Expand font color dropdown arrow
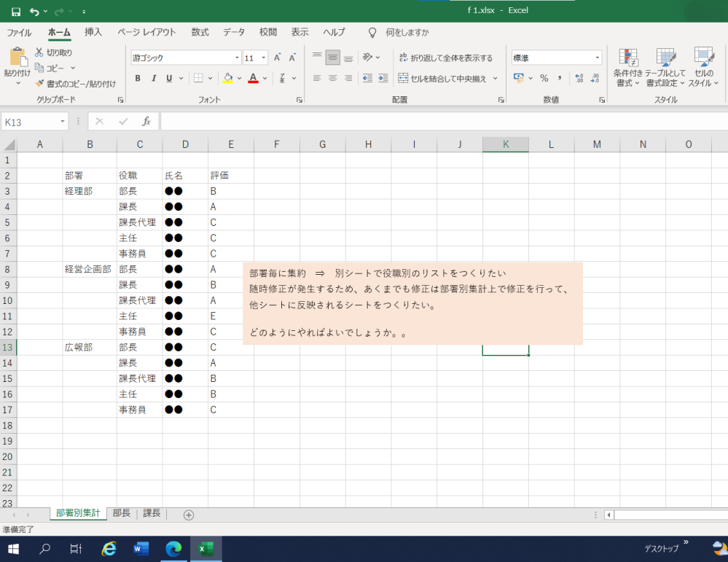The width and height of the screenshot is (728, 562). (x=265, y=78)
